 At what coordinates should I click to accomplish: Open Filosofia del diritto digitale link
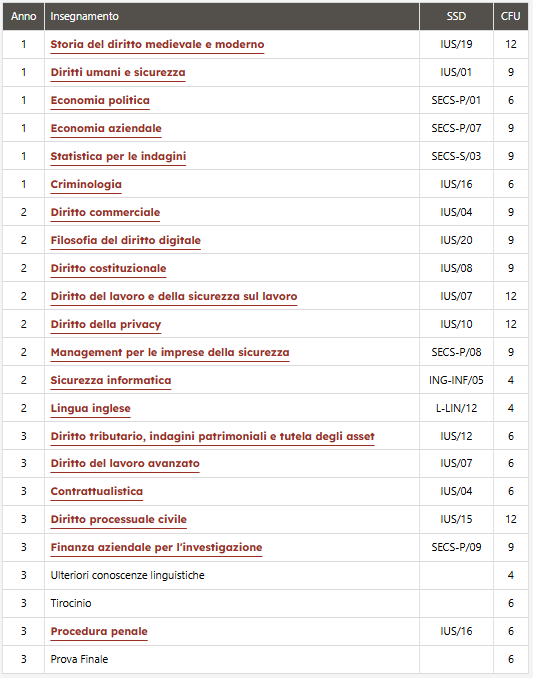tap(126, 241)
